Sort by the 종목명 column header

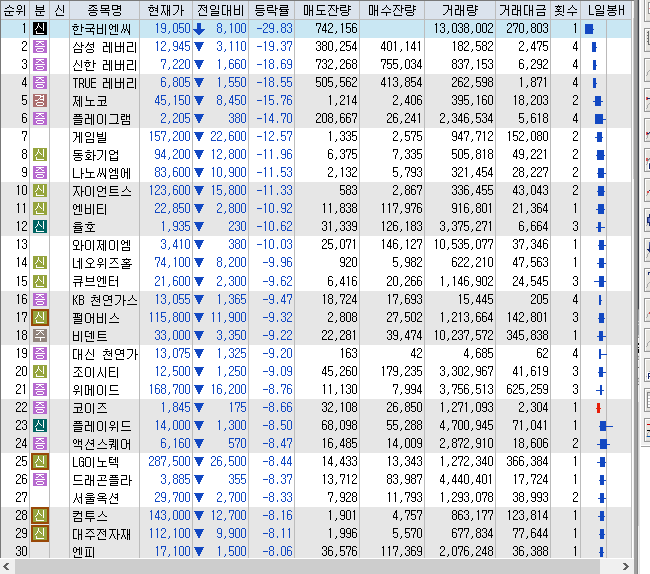(105, 10)
